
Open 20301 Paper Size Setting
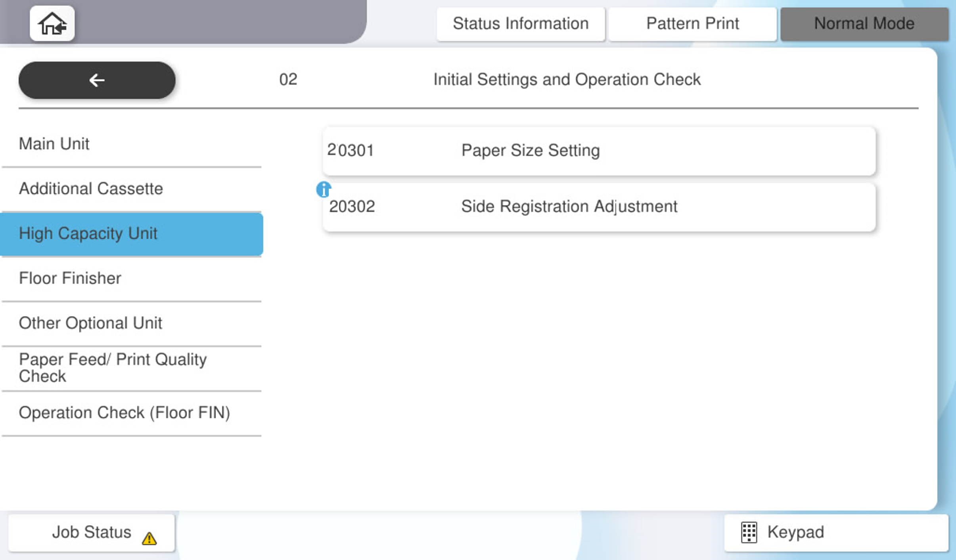(599, 151)
